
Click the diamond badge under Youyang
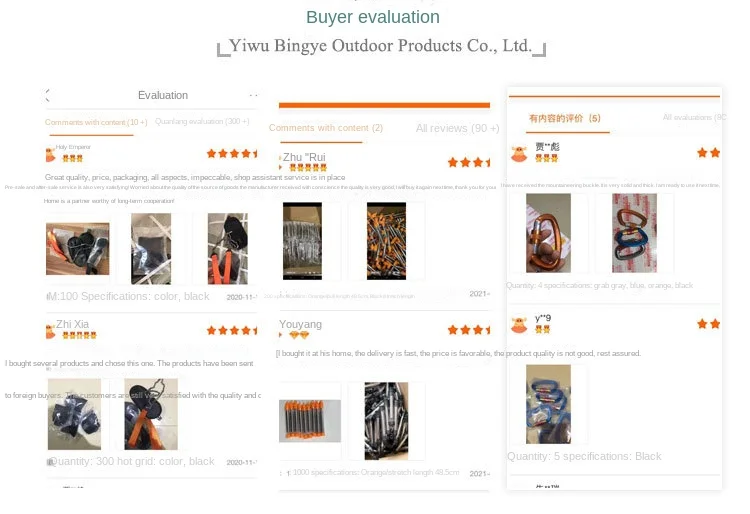[299, 335]
